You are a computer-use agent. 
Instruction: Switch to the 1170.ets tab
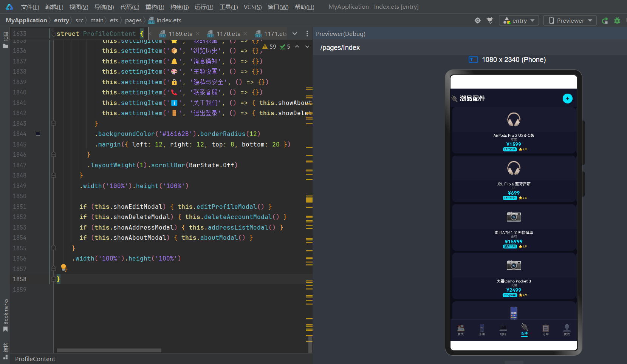point(228,34)
